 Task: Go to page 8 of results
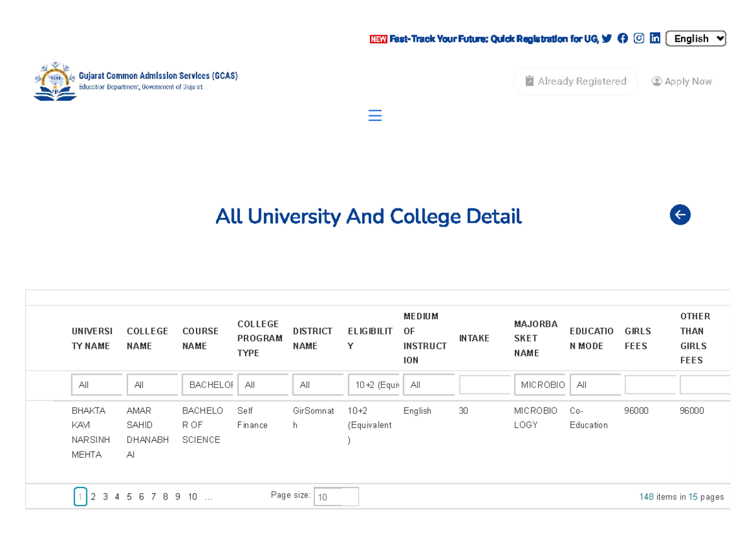coord(166,497)
